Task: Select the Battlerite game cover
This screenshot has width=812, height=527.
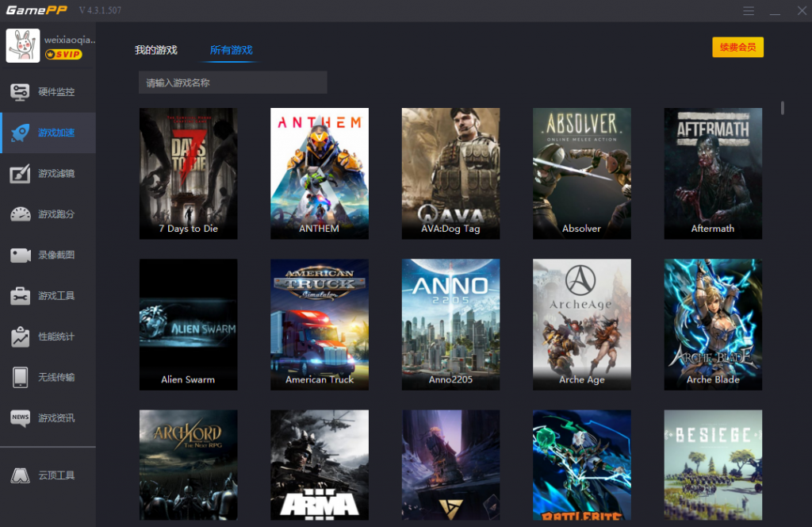Action: coord(582,465)
